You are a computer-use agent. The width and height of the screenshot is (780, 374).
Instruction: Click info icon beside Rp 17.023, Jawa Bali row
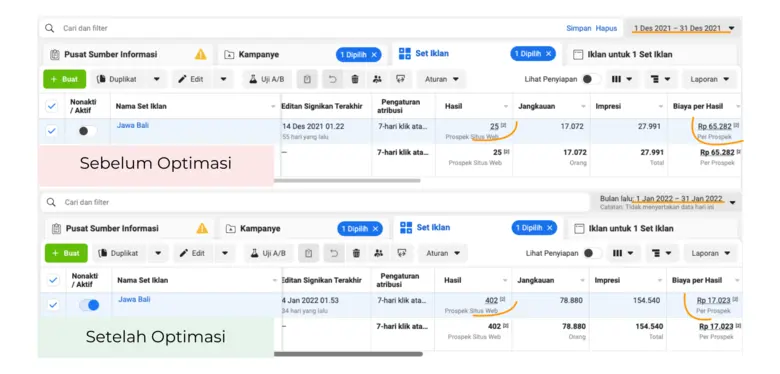coord(735,300)
